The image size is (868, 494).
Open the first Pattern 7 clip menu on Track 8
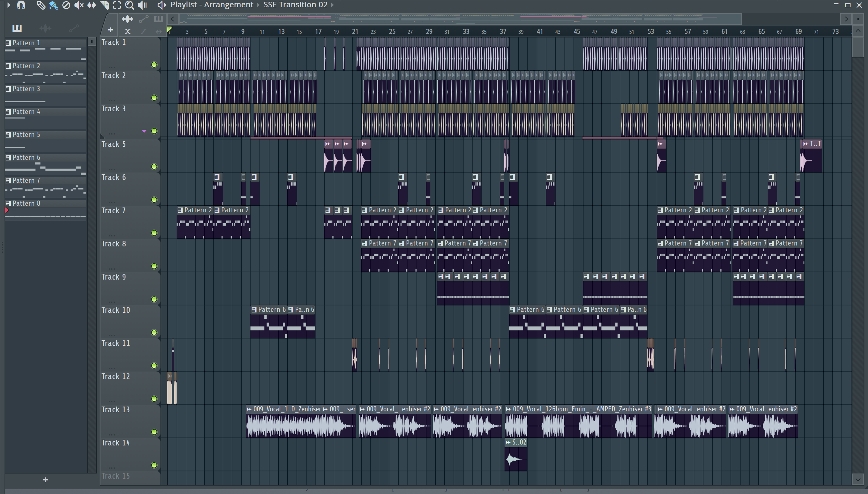pos(364,243)
